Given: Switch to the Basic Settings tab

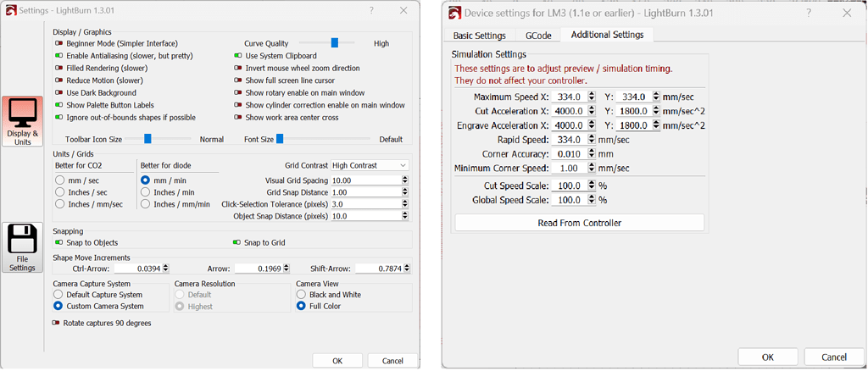Looking at the screenshot, I should pos(480,36).
